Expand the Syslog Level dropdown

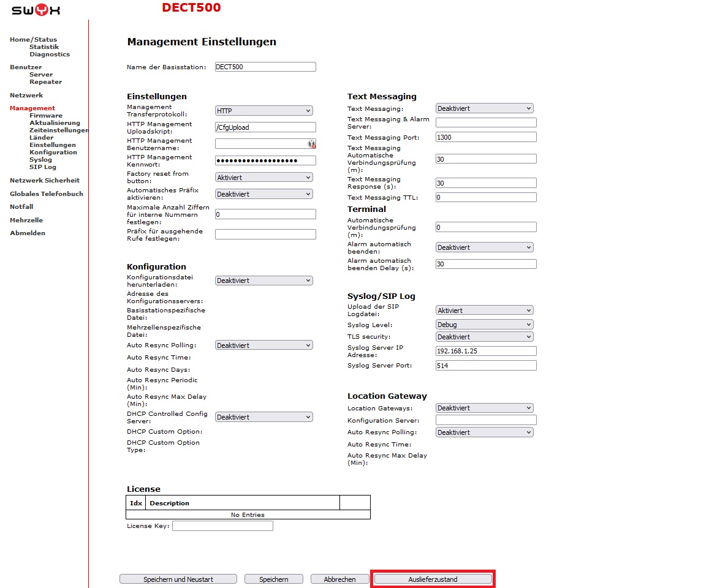[484, 325]
